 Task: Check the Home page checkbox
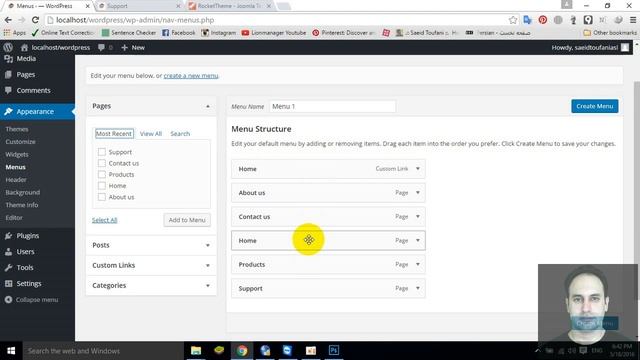pos(102,186)
